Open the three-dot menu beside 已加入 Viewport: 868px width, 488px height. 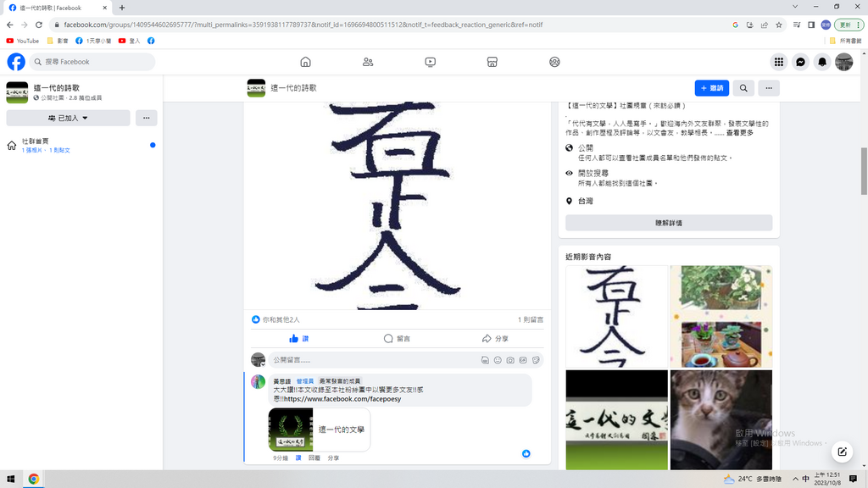click(146, 118)
